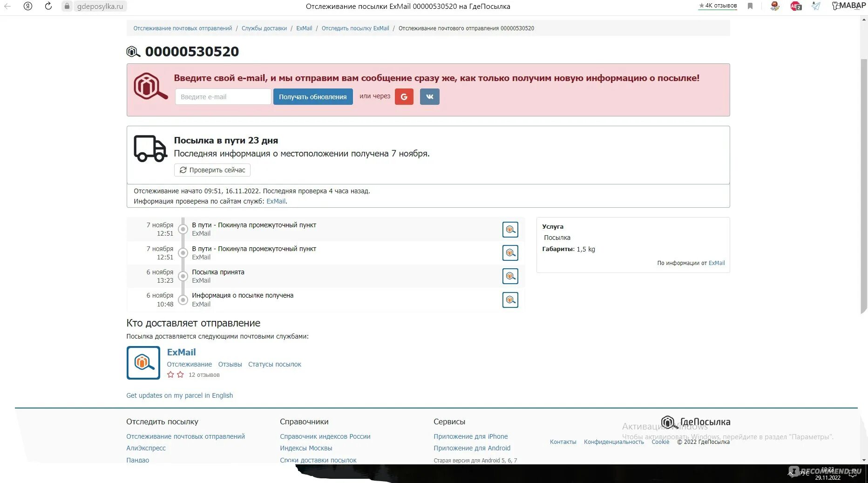Viewport: 868px width, 483px height.
Task: Click the large ExMail carrier logo thumbnail
Action: [143, 363]
